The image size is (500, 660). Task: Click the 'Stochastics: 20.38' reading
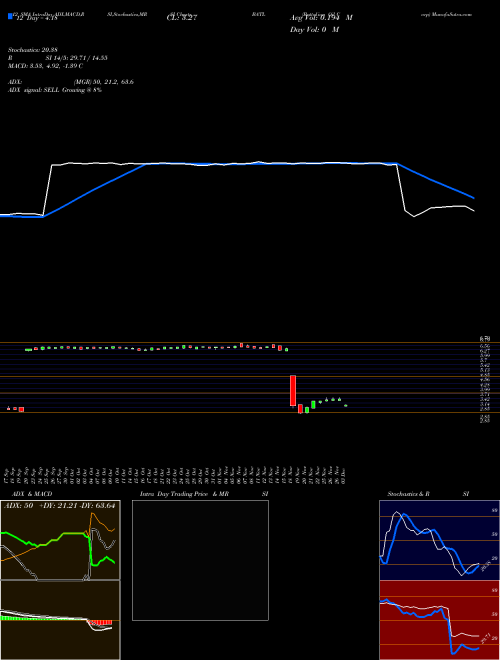(x=33, y=50)
